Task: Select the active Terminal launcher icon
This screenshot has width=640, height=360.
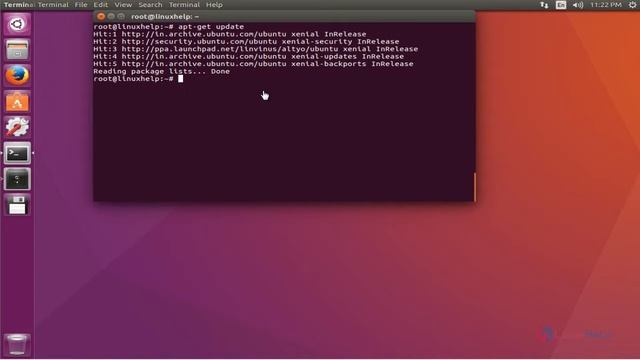Action: [17, 153]
